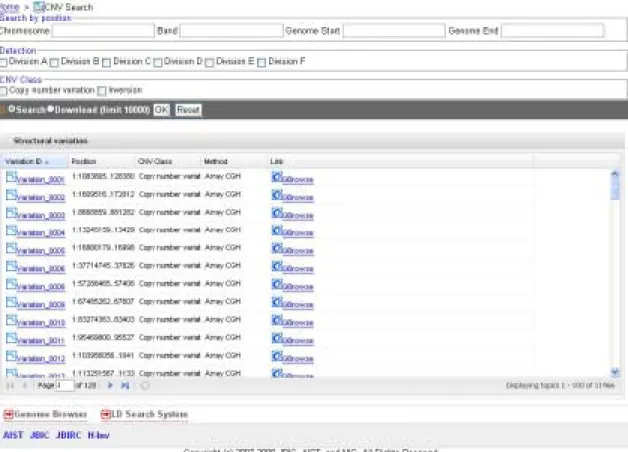
Task: Focus the Genome End input field
Action: click(x=553, y=31)
